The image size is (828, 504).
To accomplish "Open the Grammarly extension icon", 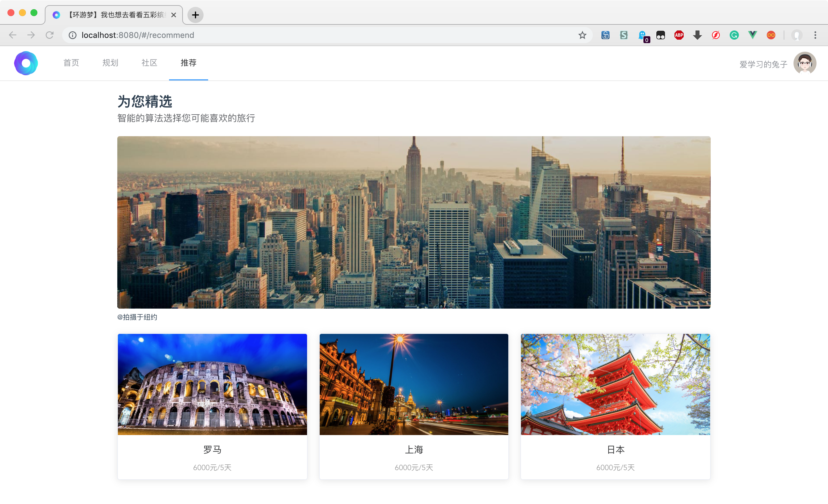I will [x=734, y=35].
